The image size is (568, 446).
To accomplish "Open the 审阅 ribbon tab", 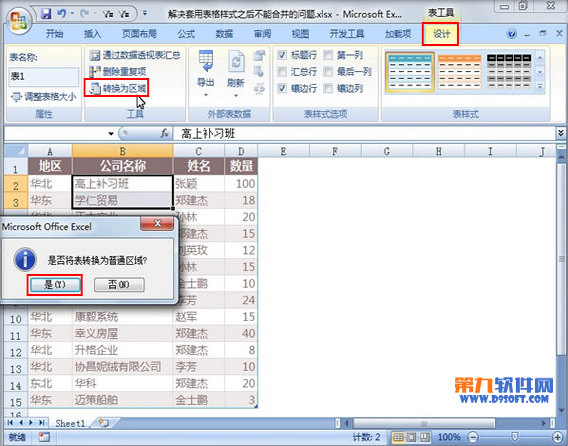I will click(x=262, y=34).
